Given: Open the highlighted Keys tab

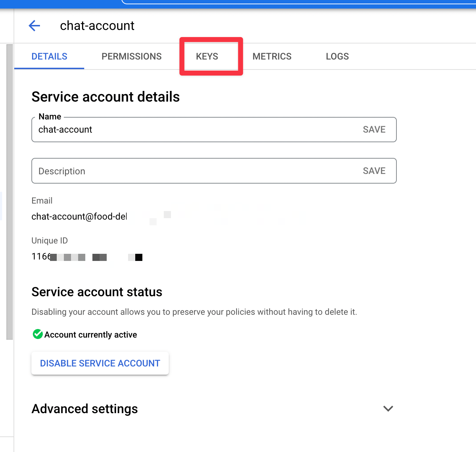Looking at the screenshot, I should [x=207, y=56].
